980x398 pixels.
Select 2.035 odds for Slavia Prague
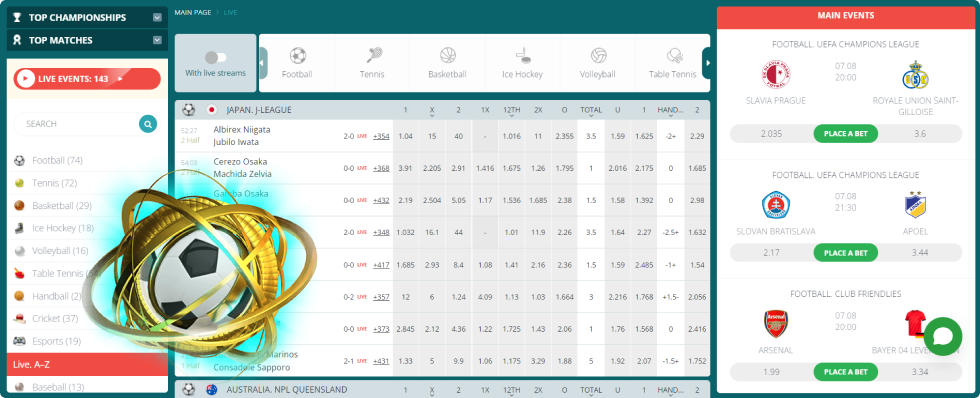click(771, 134)
